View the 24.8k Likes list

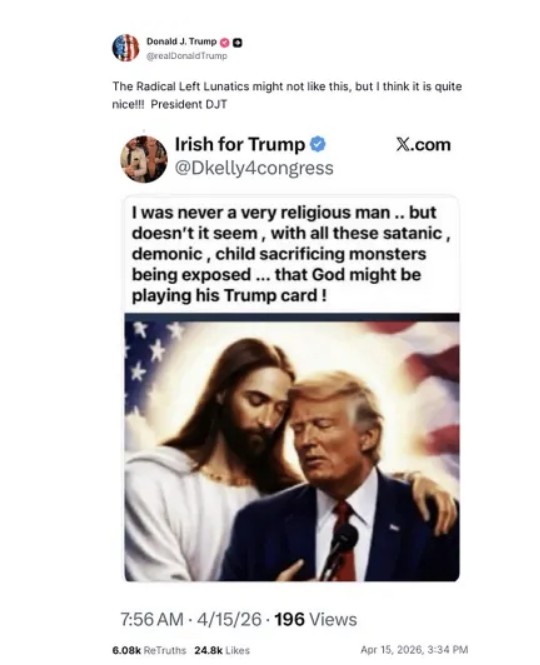pyautogui.click(x=222, y=650)
